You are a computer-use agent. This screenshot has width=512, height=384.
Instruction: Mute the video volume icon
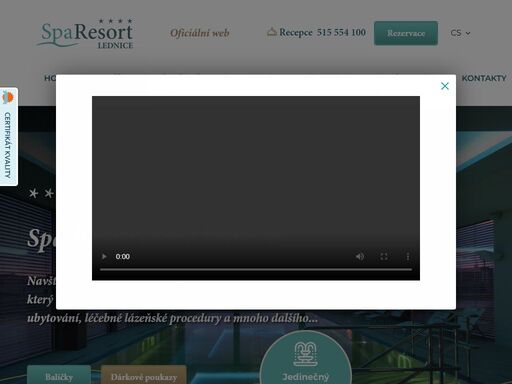coord(360,256)
